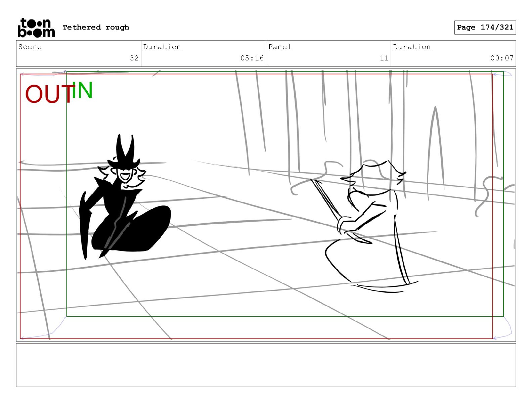Select the Panel number 11

click(x=384, y=58)
